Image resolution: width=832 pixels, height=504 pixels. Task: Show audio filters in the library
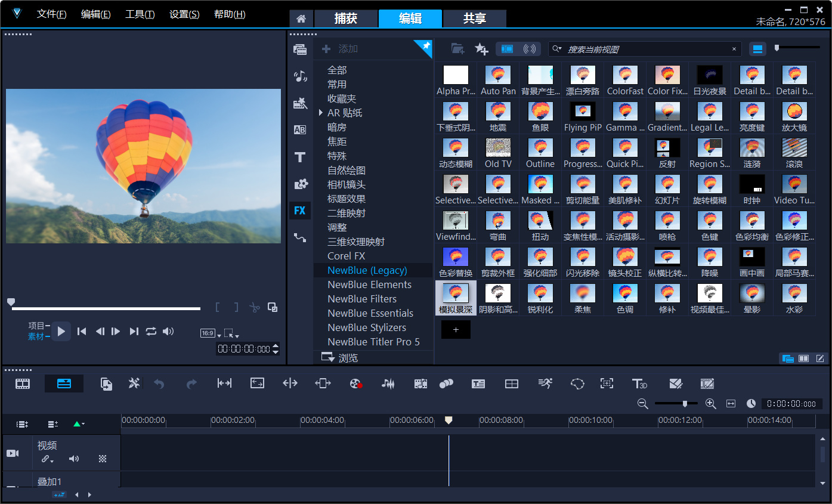(x=528, y=49)
